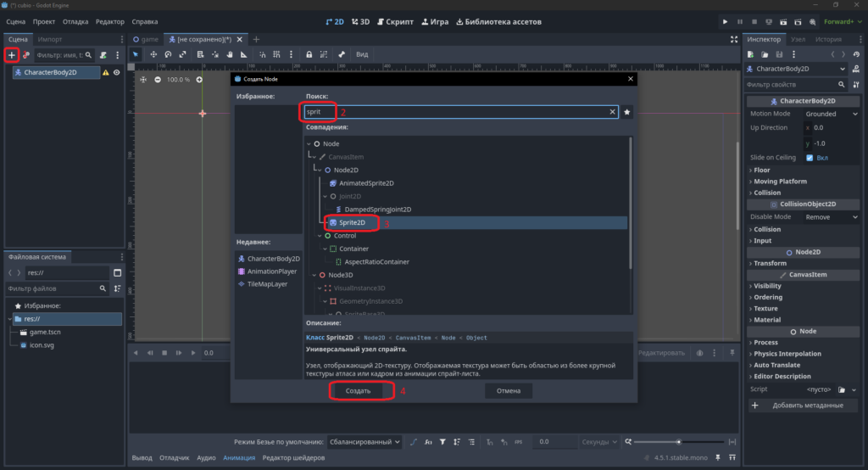Open object history icon in Inspector
This screenshot has width=868, height=470.
click(x=856, y=54)
